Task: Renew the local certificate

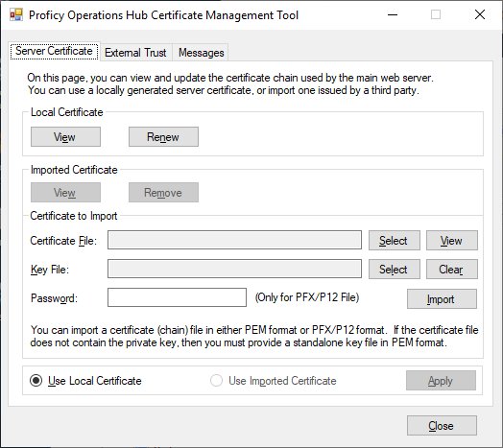Action: coord(163,137)
